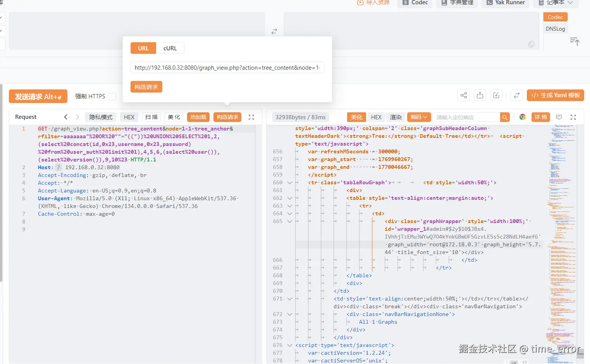The width and height of the screenshot is (590, 364).
Task: Collapse the code fold at line 671
Action: coord(289,299)
